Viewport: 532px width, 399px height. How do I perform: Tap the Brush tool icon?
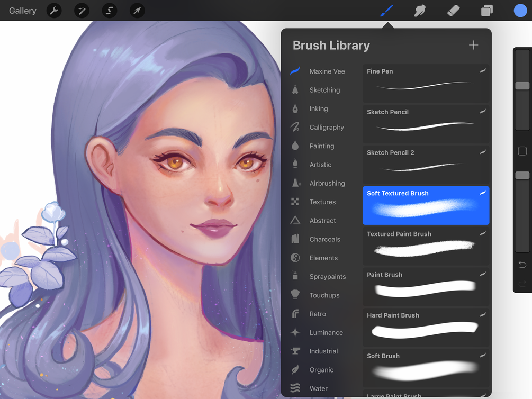tap(387, 11)
